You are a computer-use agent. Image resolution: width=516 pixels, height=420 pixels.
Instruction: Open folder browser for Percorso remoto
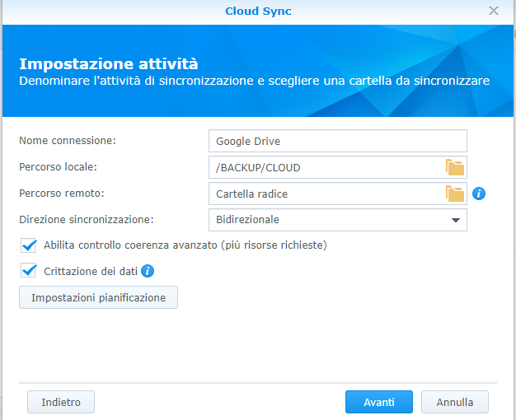(455, 194)
